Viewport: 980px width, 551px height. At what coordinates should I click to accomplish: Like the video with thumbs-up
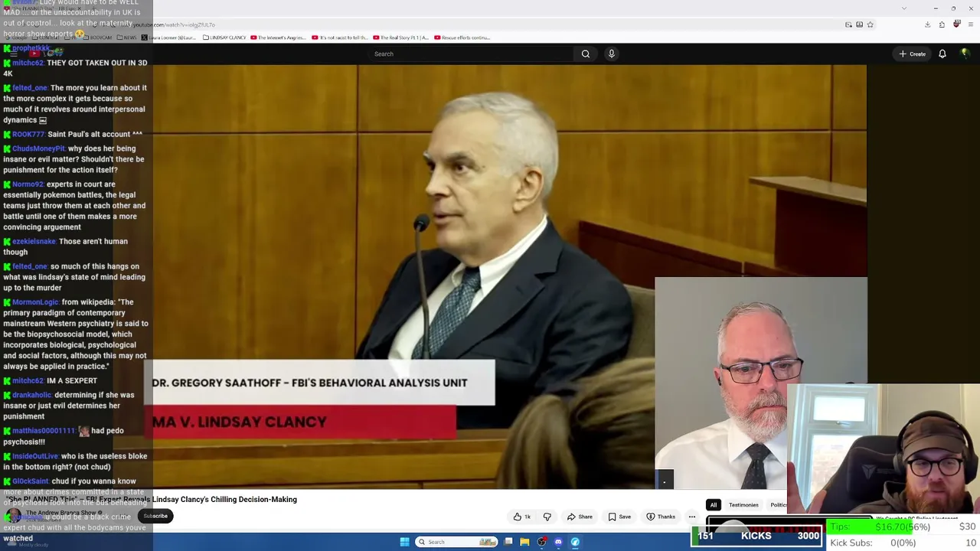point(522,517)
